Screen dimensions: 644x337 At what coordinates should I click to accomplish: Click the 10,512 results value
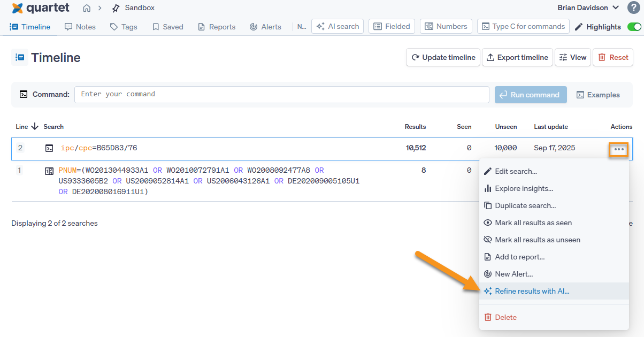coord(416,148)
